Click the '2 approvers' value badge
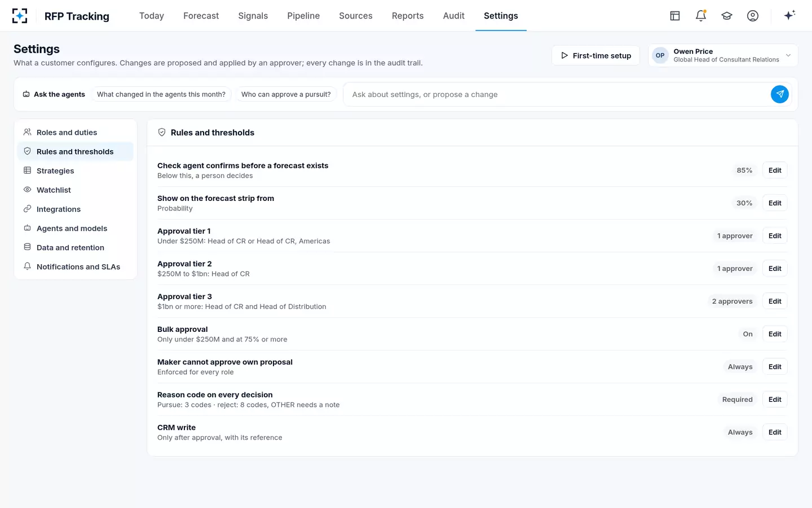The width and height of the screenshot is (812, 508). [x=732, y=301]
